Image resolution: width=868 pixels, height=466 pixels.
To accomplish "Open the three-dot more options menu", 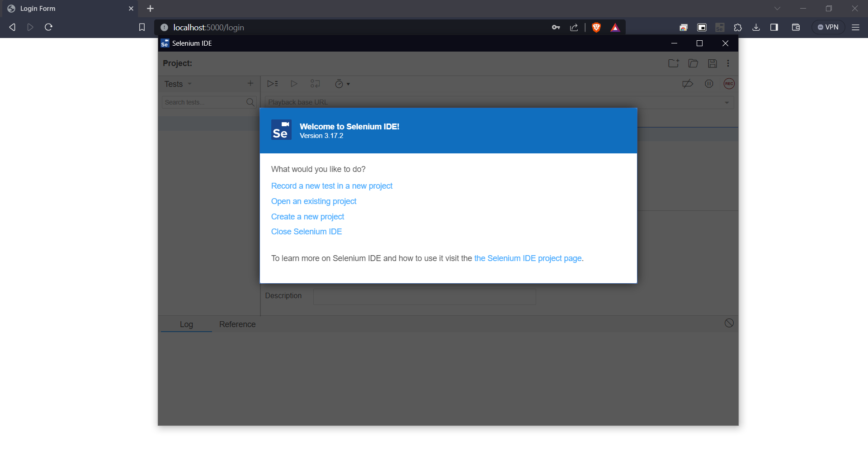I will pyautogui.click(x=728, y=63).
